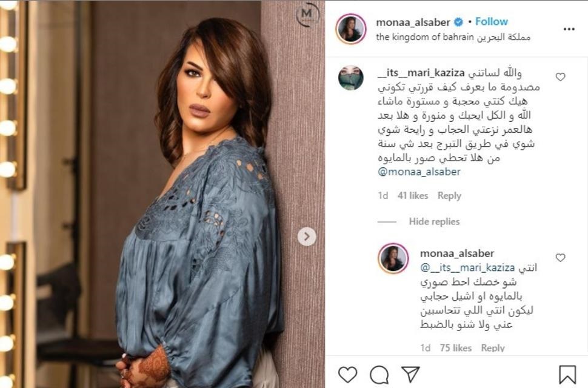Open __its__mari_kaziza commenter avatar

(350, 78)
